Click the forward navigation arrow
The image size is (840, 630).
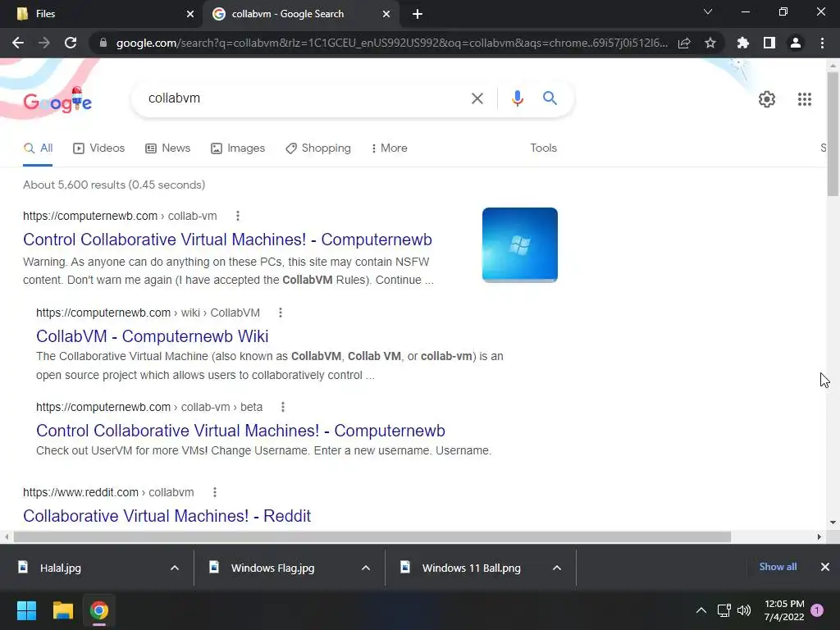(44, 43)
